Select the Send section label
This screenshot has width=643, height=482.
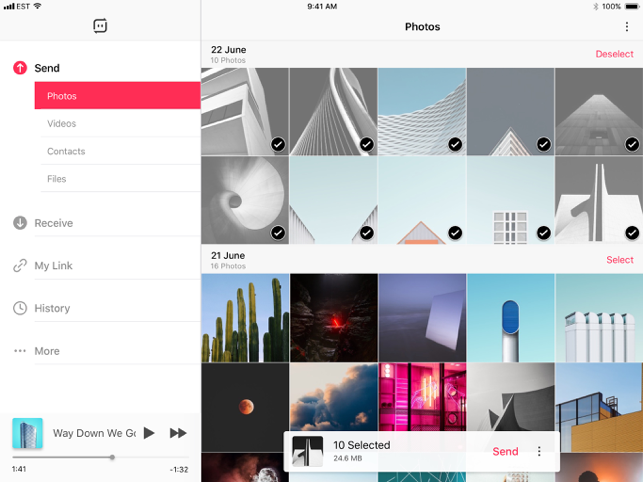click(47, 68)
